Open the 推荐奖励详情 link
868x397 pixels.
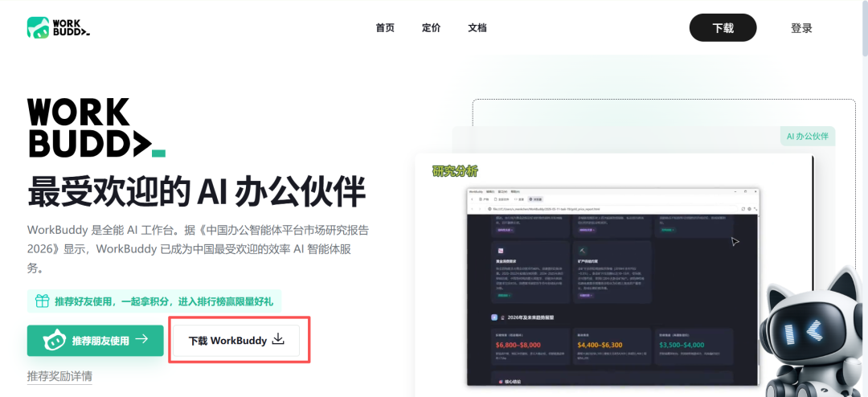(x=59, y=377)
